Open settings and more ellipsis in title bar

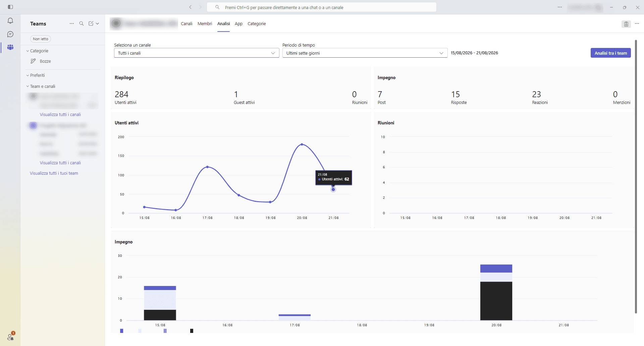point(560,7)
